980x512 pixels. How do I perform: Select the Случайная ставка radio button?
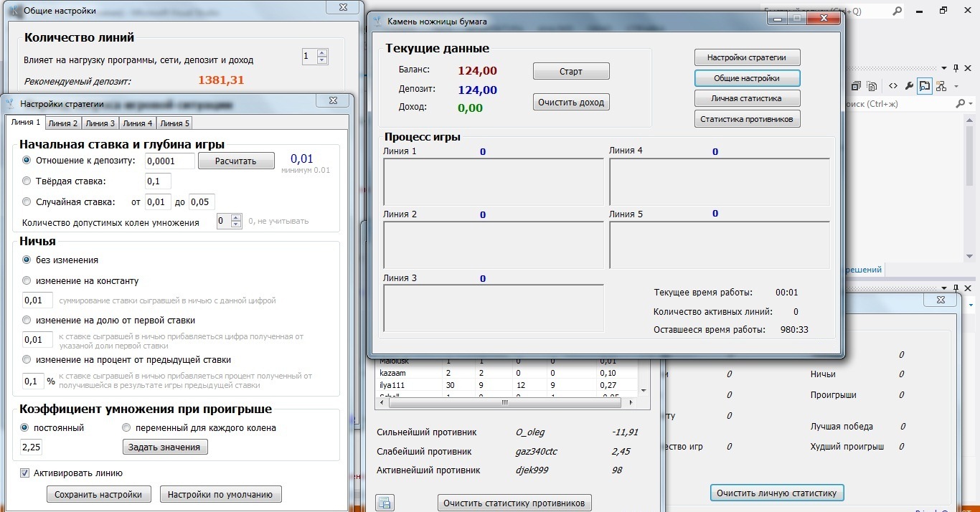point(27,202)
